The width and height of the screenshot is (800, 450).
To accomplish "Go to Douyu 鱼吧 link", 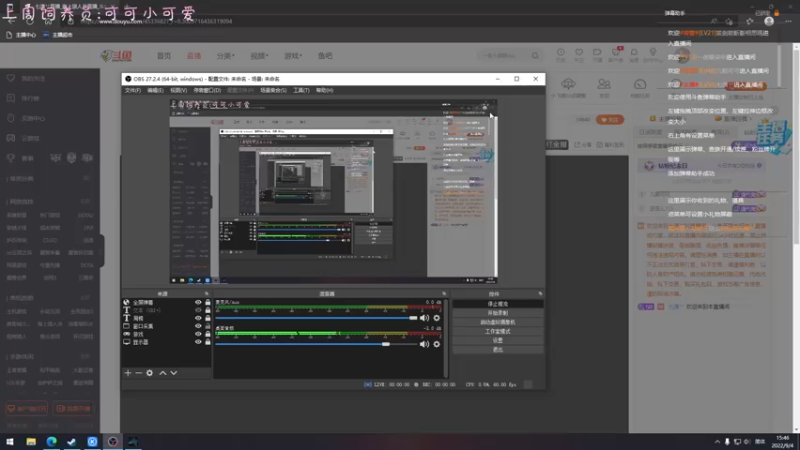I will pos(325,56).
